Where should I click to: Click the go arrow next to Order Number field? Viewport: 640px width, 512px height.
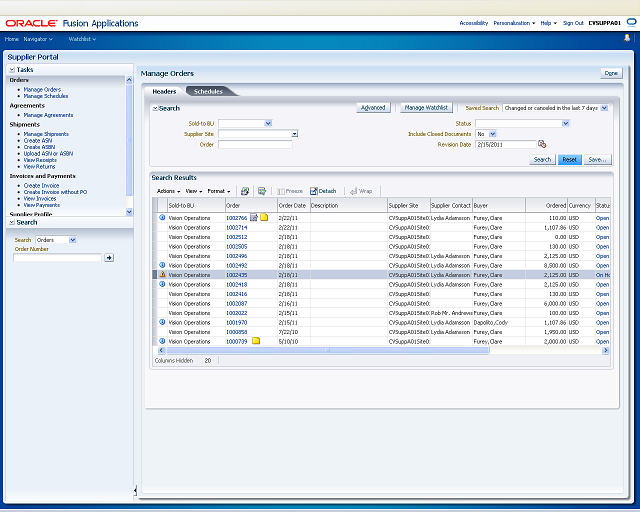[109, 258]
